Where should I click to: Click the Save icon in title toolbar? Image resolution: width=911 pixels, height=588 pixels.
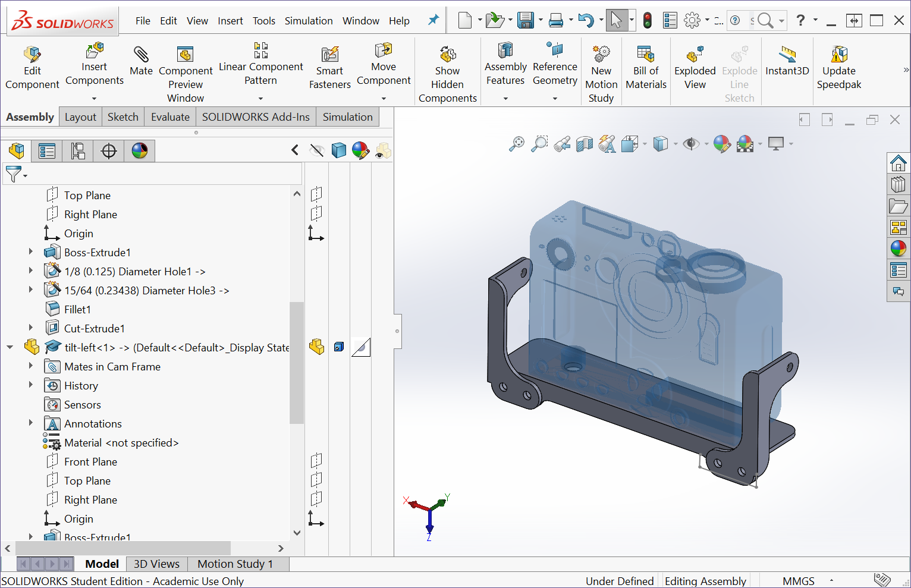526,21
